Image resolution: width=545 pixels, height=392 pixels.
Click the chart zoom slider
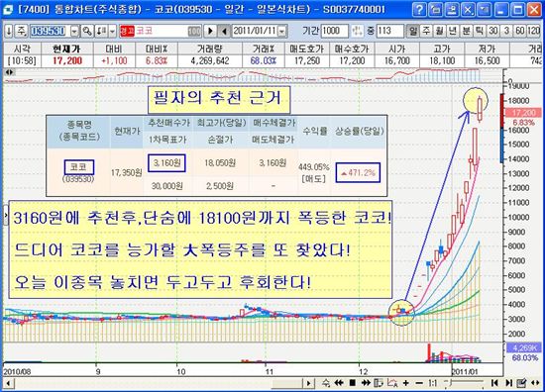click(x=464, y=383)
